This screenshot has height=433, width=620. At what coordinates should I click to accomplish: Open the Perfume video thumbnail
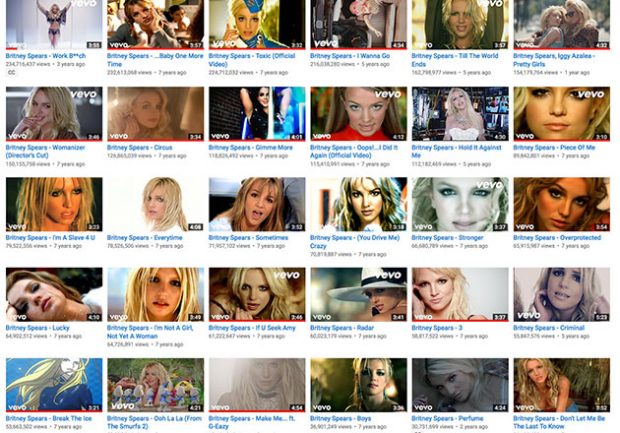pyautogui.click(x=460, y=385)
